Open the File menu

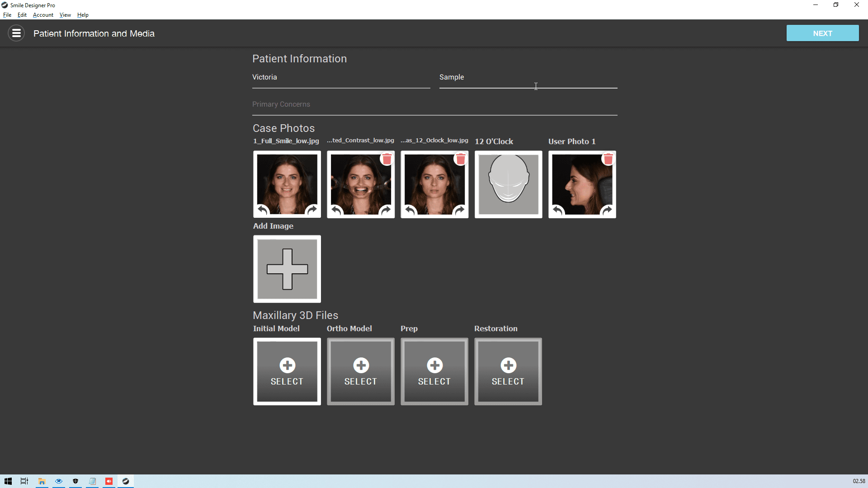[7, 15]
